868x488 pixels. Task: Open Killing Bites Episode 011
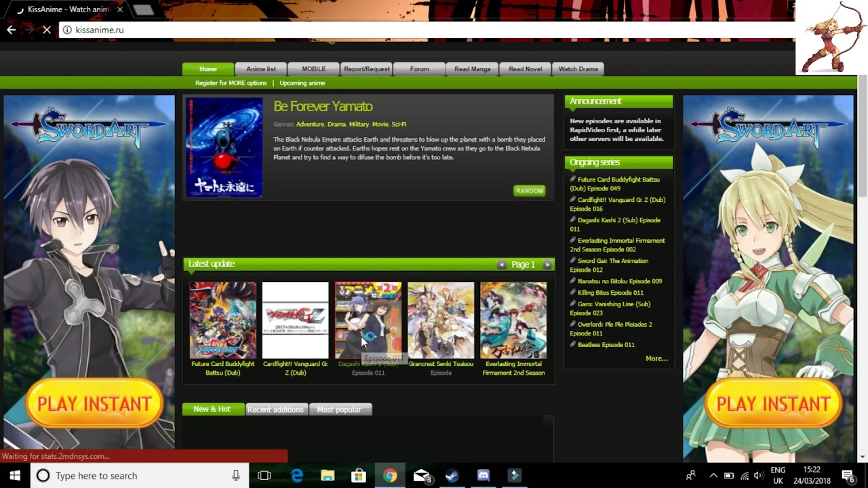point(610,293)
